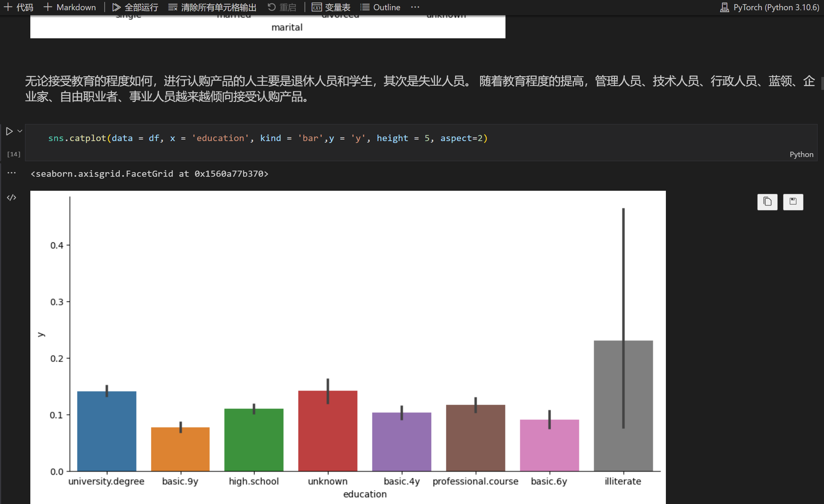Open the toolbar overflow menu (three dots)
This screenshot has width=824, height=504.
tap(415, 7)
